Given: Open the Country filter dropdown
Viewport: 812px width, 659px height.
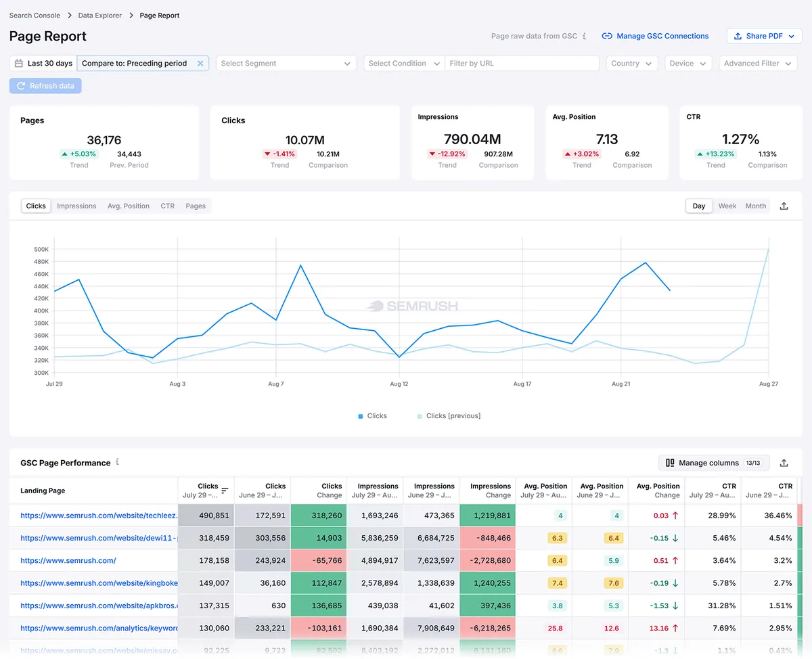Looking at the screenshot, I should 632,64.
